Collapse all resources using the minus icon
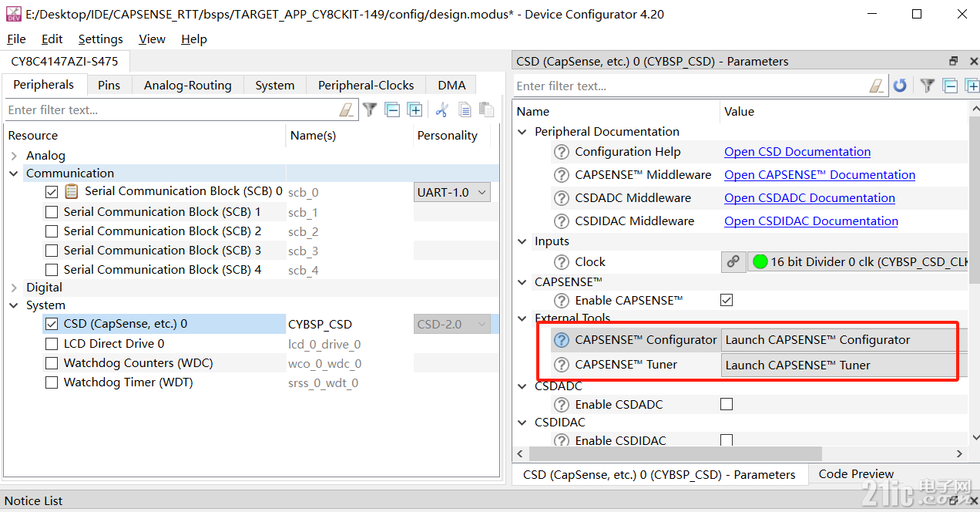This screenshot has width=980, height=512. point(392,109)
